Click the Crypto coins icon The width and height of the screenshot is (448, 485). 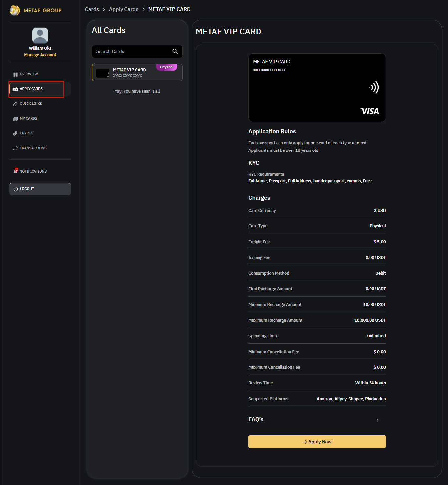(x=15, y=133)
